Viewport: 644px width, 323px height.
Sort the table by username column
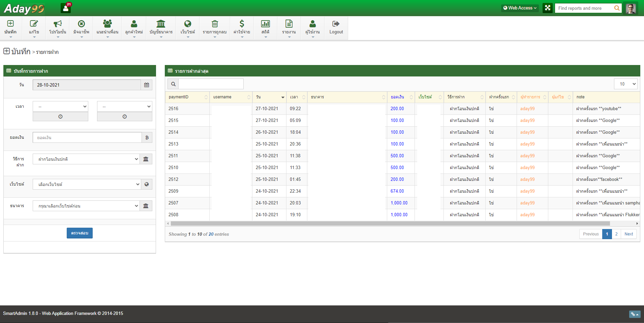(x=231, y=97)
